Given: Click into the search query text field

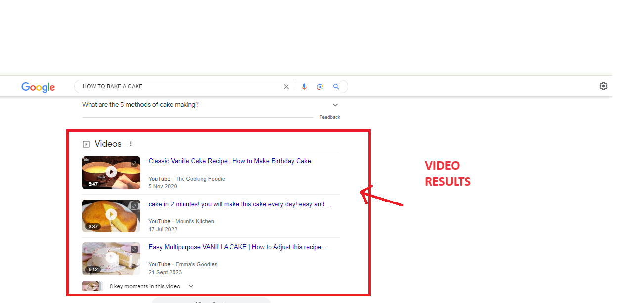Looking at the screenshot, I should click(x=178, y=87).
